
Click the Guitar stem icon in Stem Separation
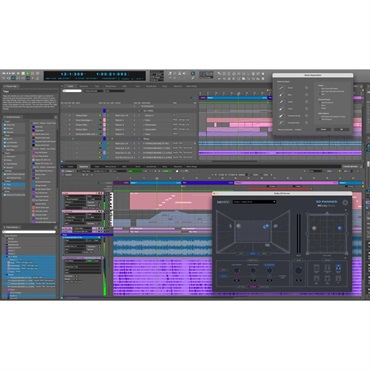point(281,109)
